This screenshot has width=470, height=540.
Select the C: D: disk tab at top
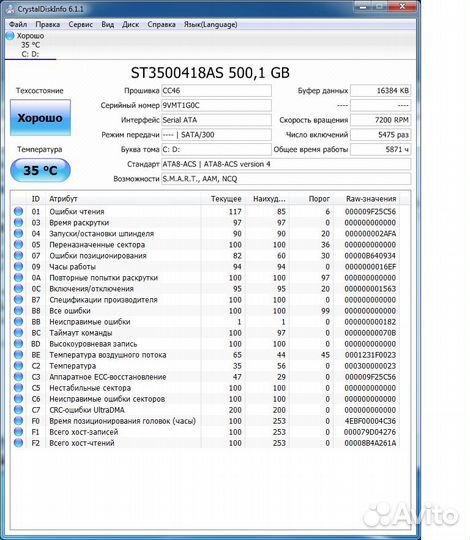coord(30,45)
